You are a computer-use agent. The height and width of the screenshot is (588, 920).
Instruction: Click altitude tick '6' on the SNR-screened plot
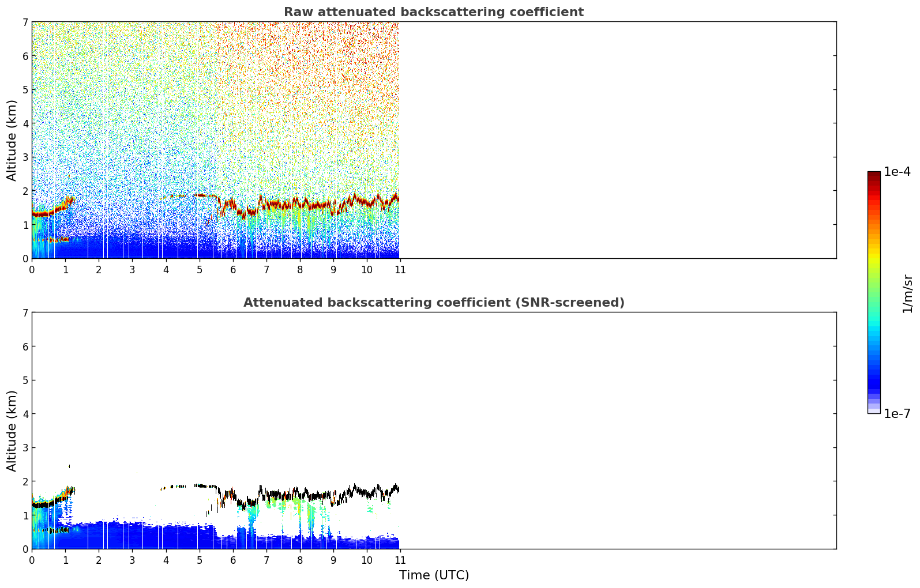tap(25, 346)
